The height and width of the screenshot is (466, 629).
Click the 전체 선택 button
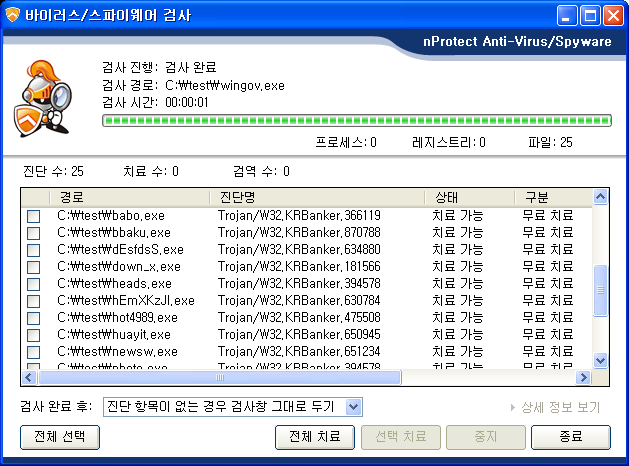[60, 437]
